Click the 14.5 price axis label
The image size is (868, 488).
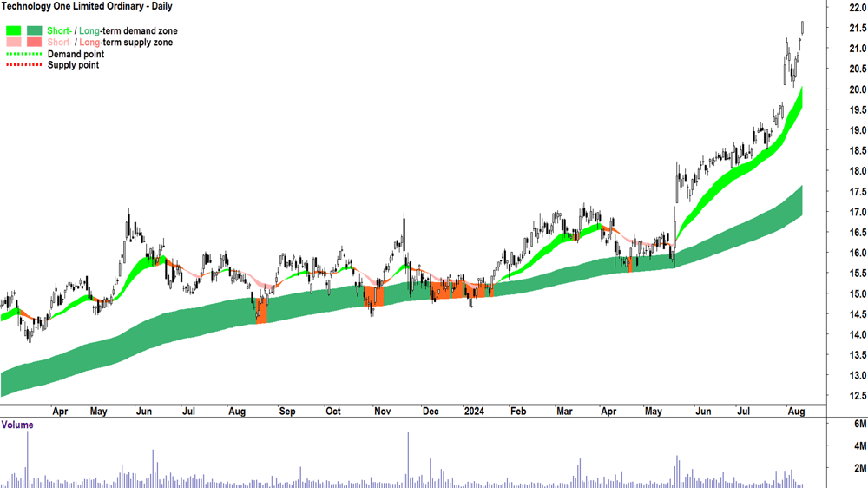pos(858,314)
